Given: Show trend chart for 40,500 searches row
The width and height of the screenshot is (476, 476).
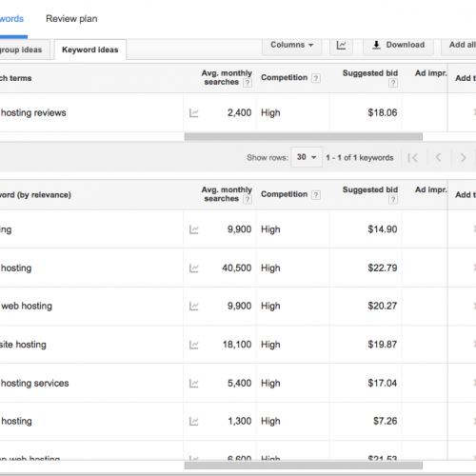Looking at the screenshot, I should click(x=194, y=268).
